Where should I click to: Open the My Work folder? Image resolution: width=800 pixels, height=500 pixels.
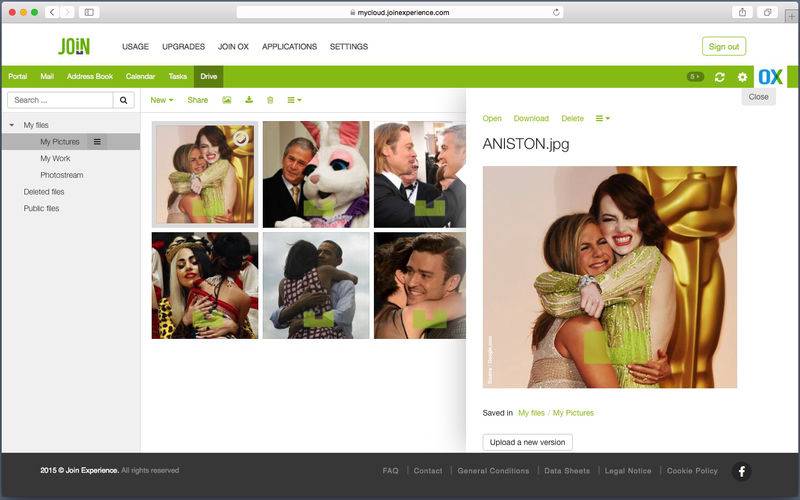(55, 159)
